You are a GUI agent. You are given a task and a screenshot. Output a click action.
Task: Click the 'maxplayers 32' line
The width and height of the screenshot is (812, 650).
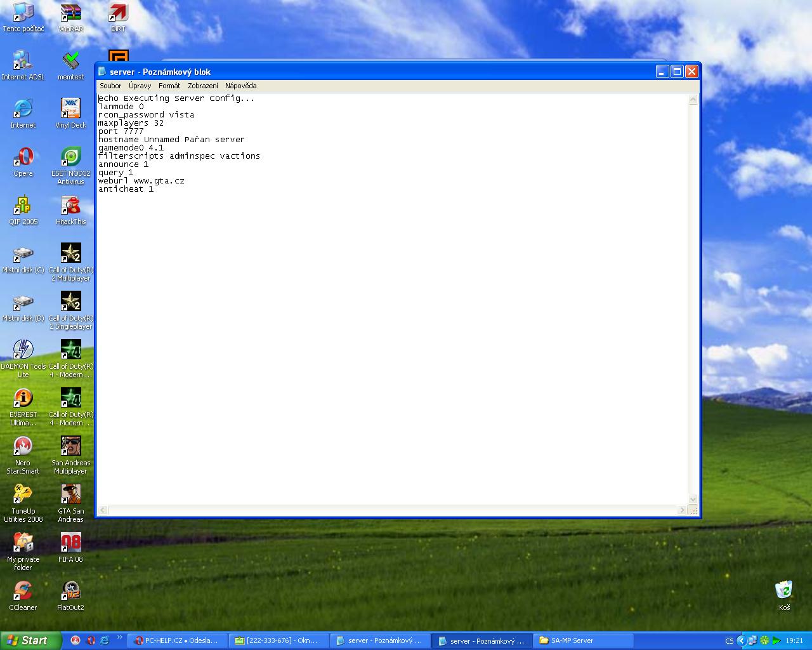pos(131,123)
